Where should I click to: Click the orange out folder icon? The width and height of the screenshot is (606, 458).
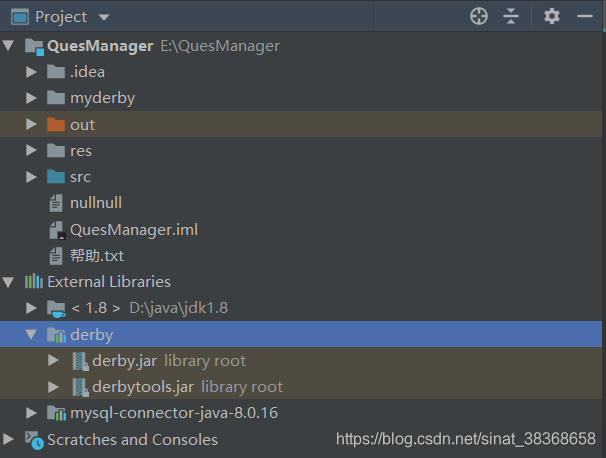coord(56,124)
